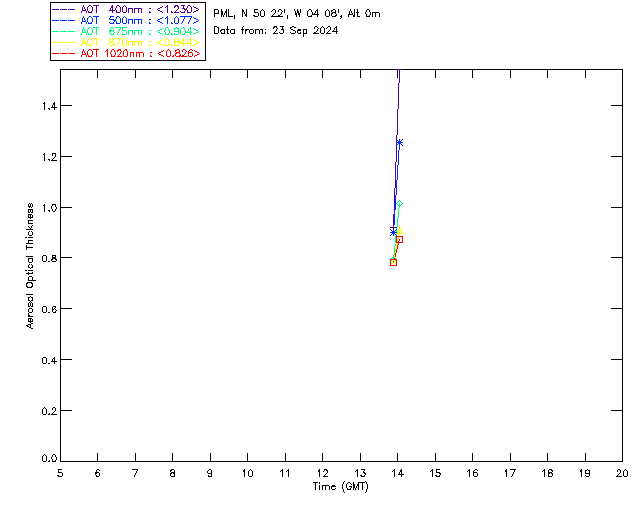Click the lower blue asterisk marker near 0.9
Screen dimensions: 640x512
click(x=393, y=232)
